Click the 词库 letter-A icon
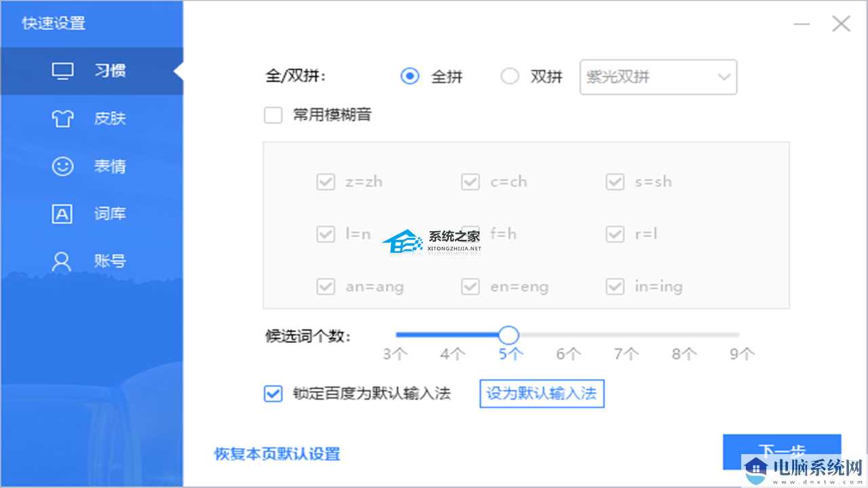 [62, 213]
